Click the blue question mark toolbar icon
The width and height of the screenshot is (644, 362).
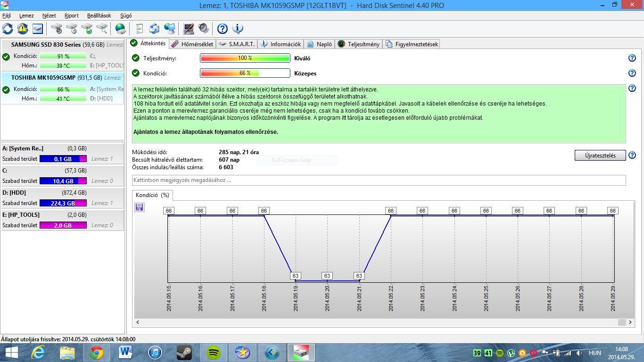(x=223, y=29)
